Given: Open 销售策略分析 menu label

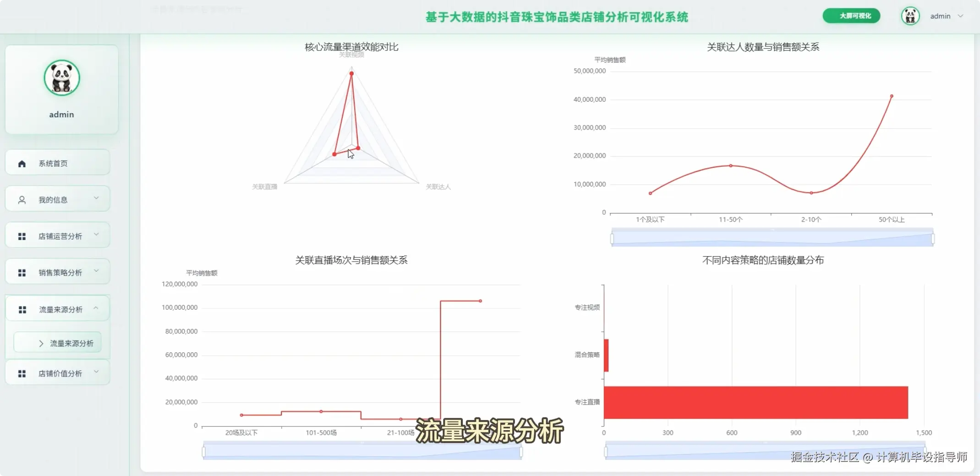Looking at the screenshot, I should pos(60,273).
